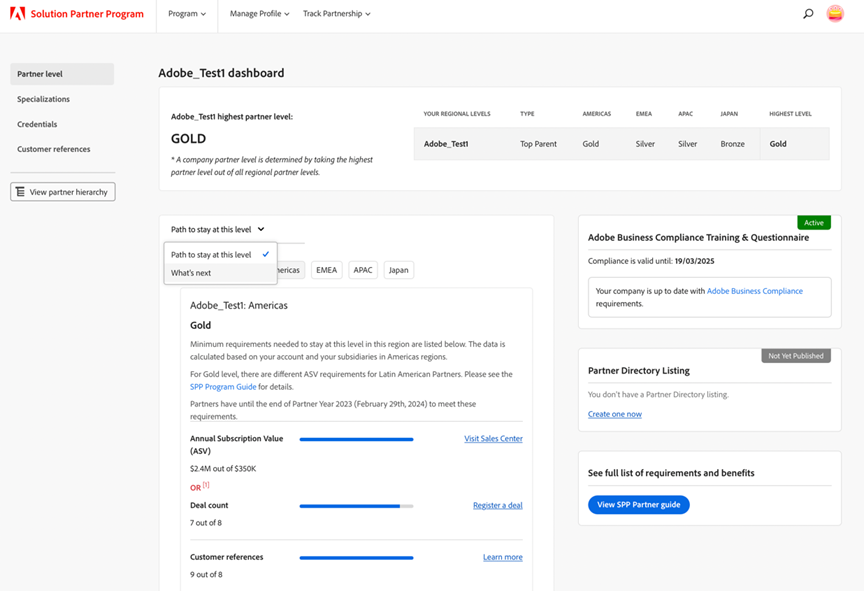Go to Credentials in the sidebar
This screenshot has width=864, height=591.
tap(37, 124)
